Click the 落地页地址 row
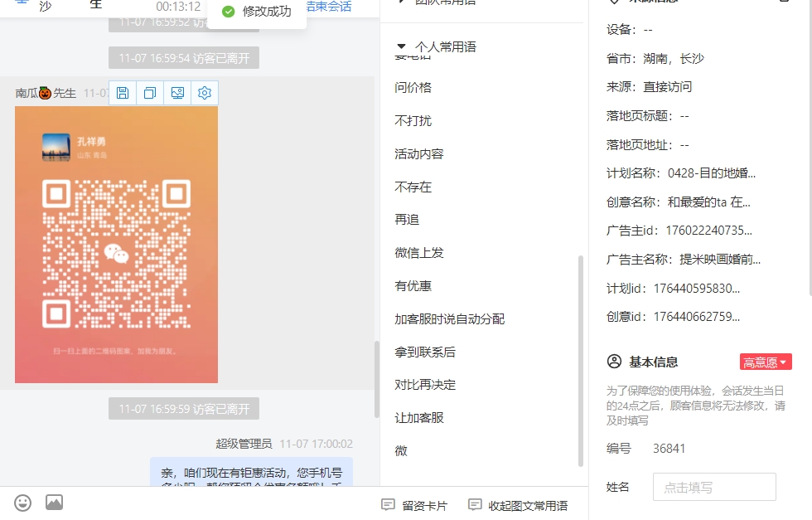Screen dimensions: 812x520 648,144
